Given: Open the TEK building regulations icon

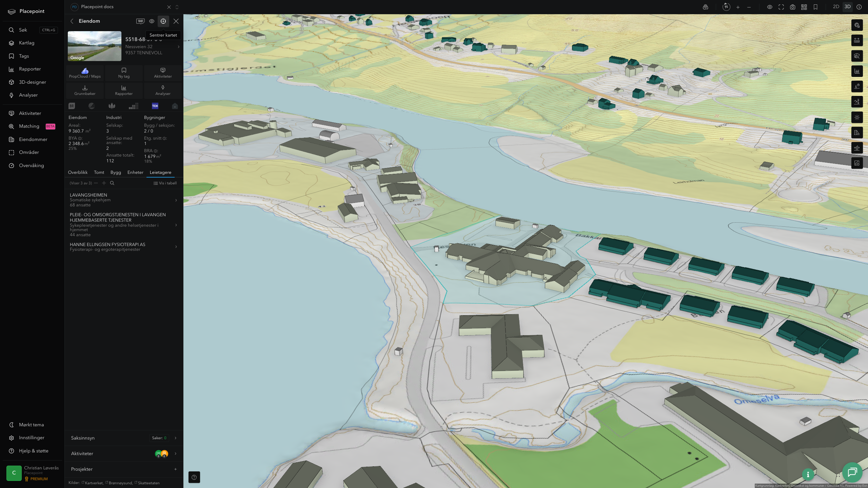Looking at the screenshot, I should [x=155, y=106].
